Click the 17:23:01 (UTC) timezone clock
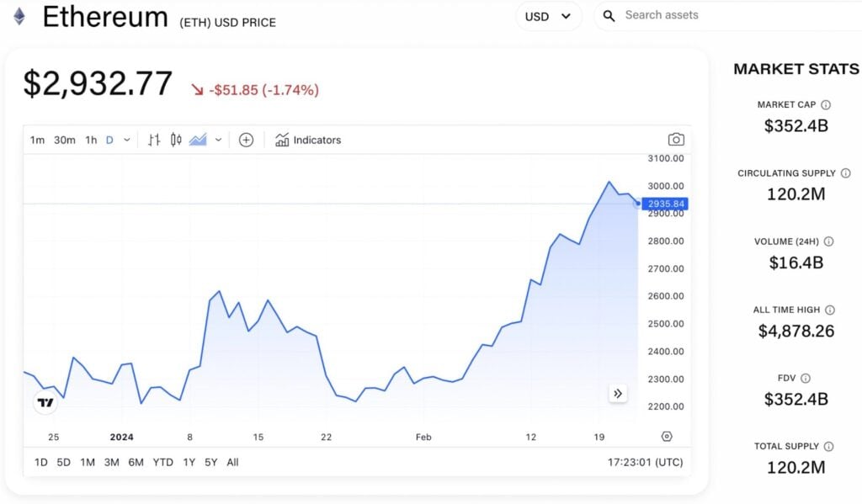Screen dimensions: 862x504 (646, 462)
